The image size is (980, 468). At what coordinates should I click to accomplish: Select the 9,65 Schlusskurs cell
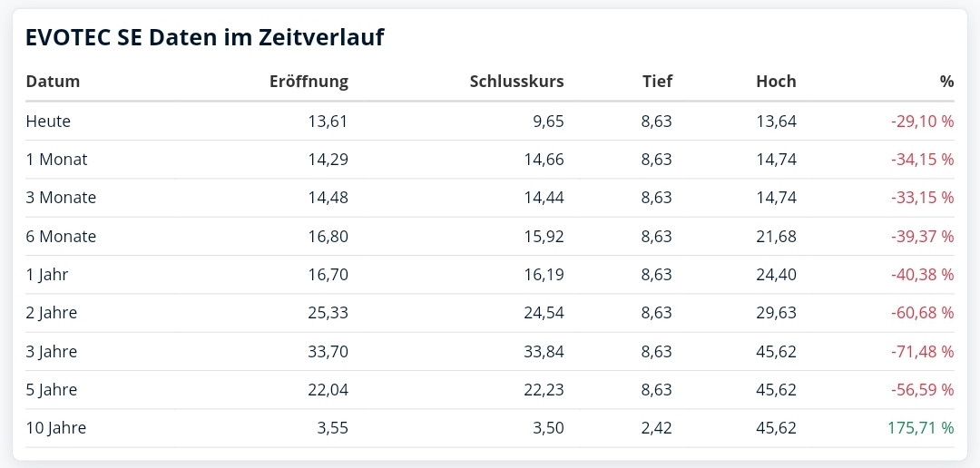(547, 121)
